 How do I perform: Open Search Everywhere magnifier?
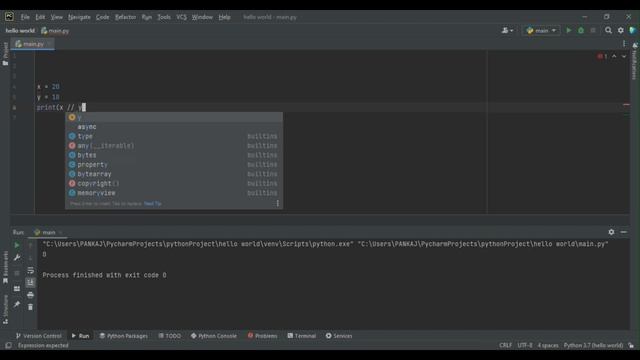pos(608,30)
